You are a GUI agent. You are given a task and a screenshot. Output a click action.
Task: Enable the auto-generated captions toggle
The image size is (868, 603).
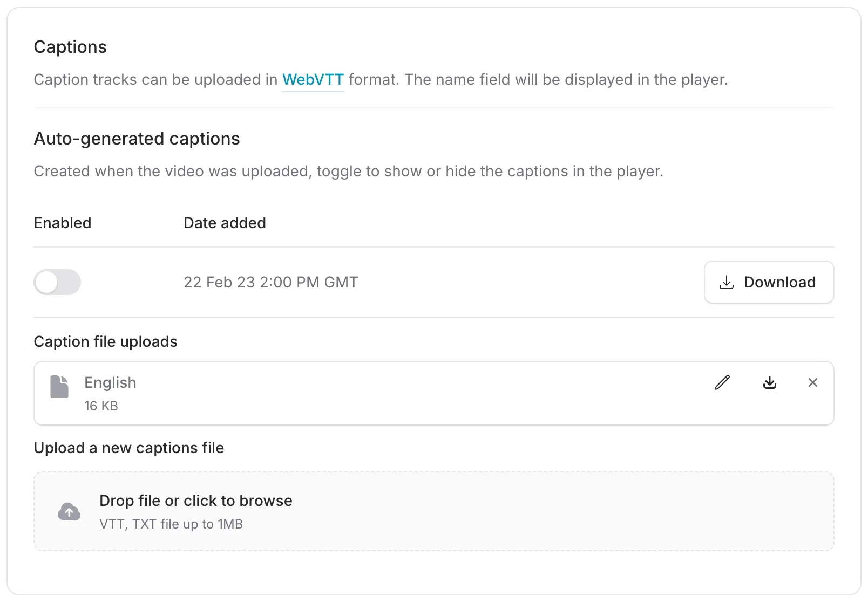pos(57,282)
